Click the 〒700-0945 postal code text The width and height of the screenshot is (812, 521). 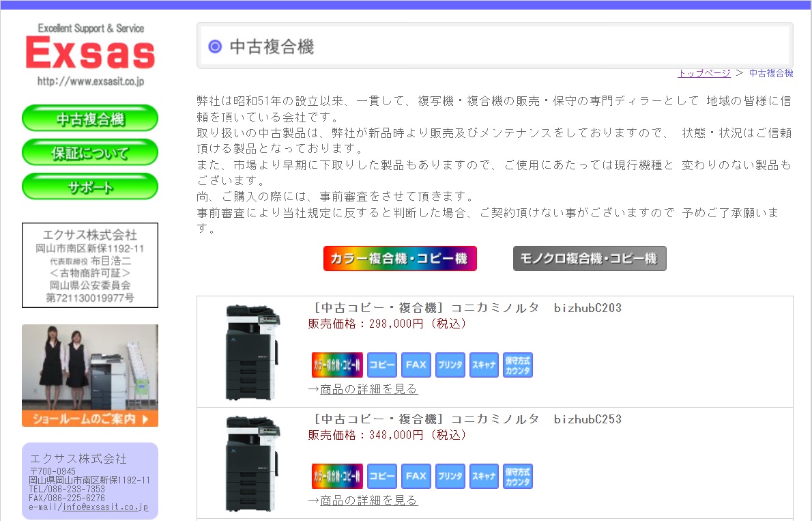(53, 471)
